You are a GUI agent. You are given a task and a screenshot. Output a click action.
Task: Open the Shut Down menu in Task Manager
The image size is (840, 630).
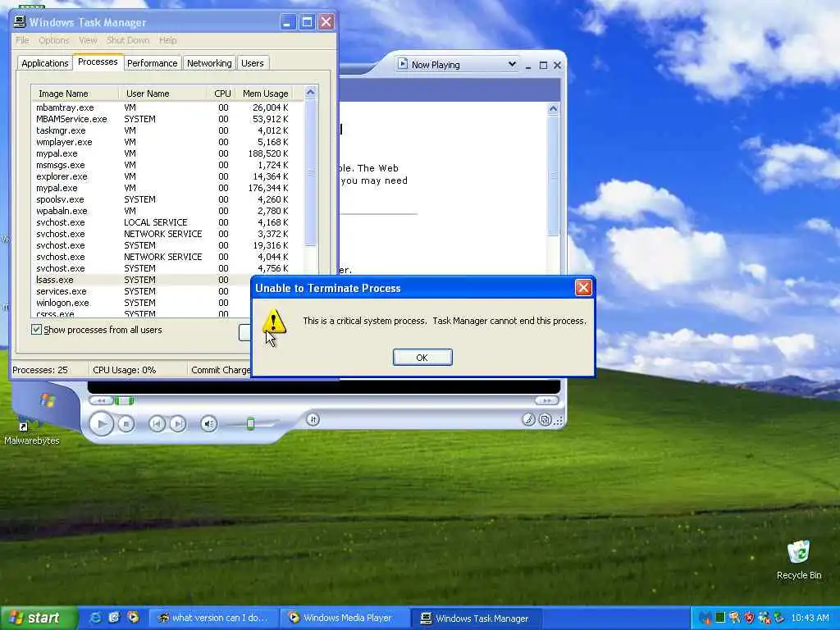[x=127, y=40]
